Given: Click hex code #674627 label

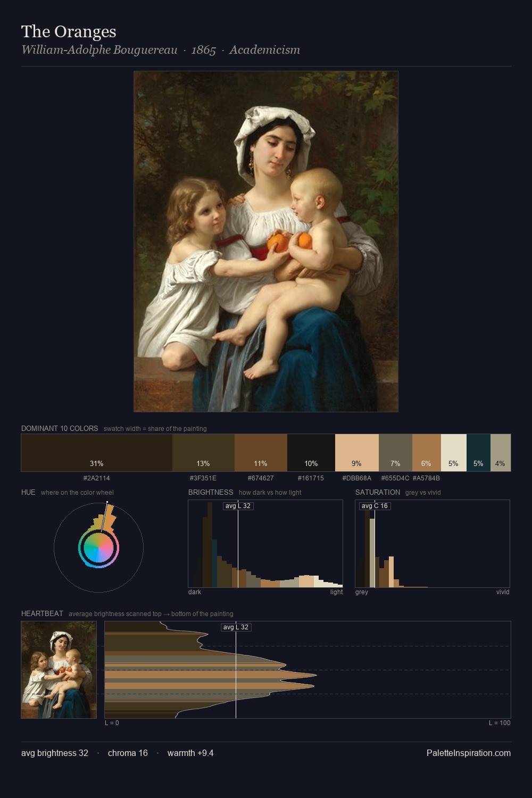Looking at the screenshot, I should 261,478.
